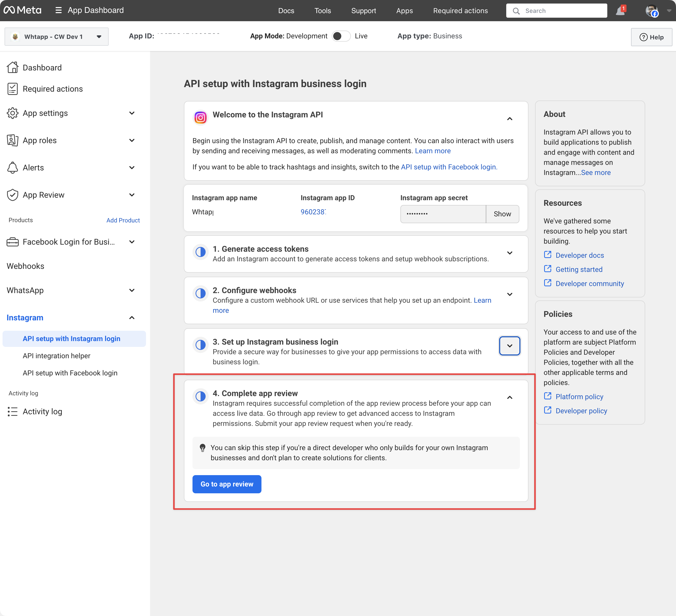676x616 pixels.
Task: Click the Go to app review button
Action: pos(227,484)
